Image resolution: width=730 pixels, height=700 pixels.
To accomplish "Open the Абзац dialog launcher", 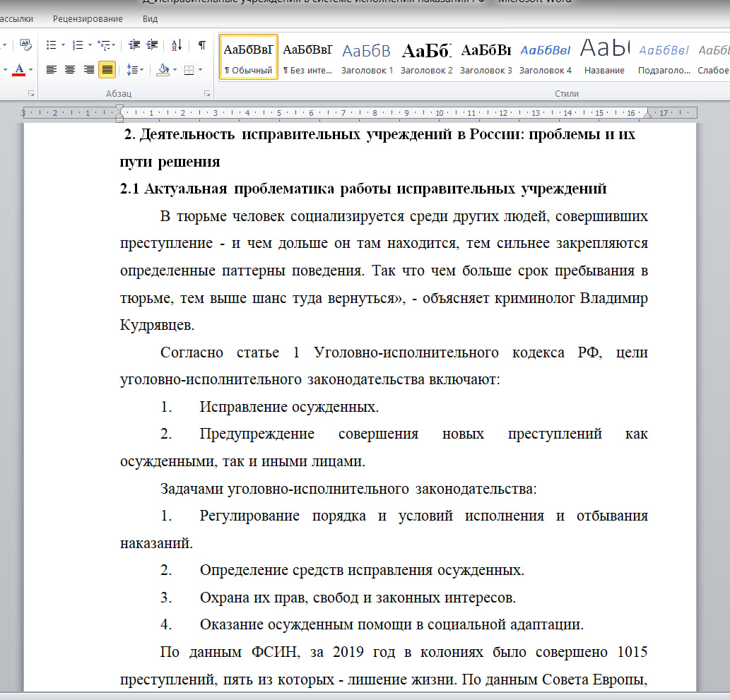I will coord(207,93).
